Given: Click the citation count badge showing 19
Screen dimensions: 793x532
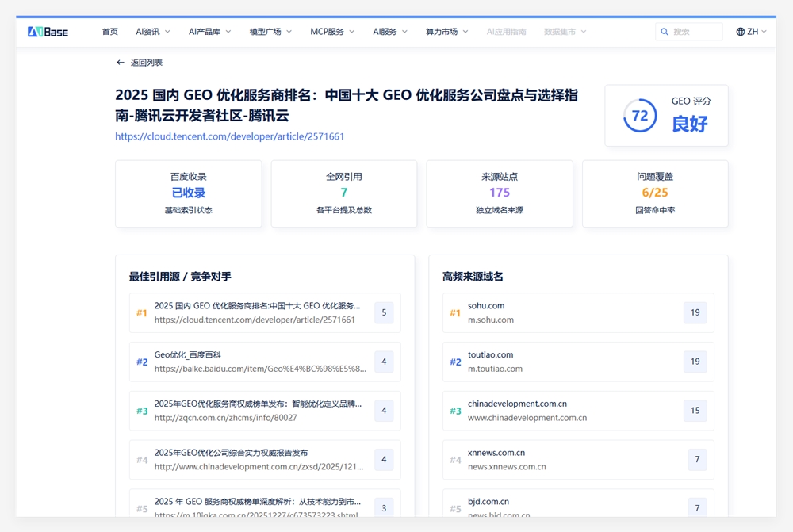Looking at the screenshot, I should [x=695, y=312].
